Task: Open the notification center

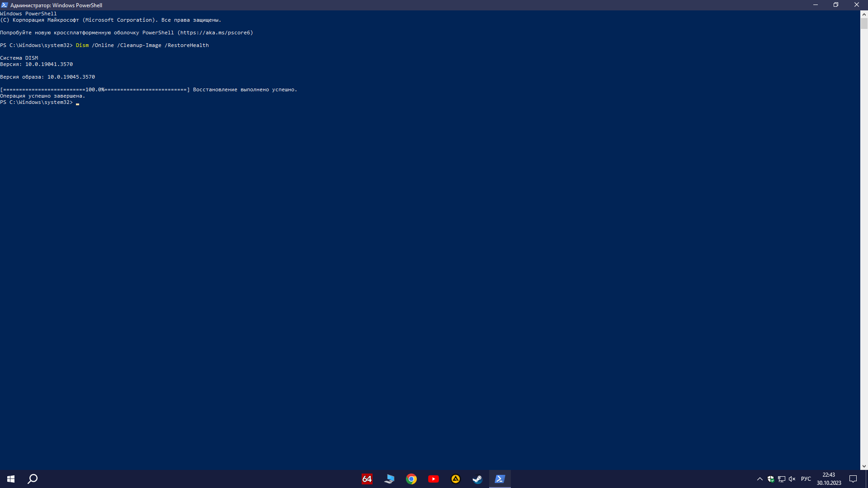Action: coord(853,479)
